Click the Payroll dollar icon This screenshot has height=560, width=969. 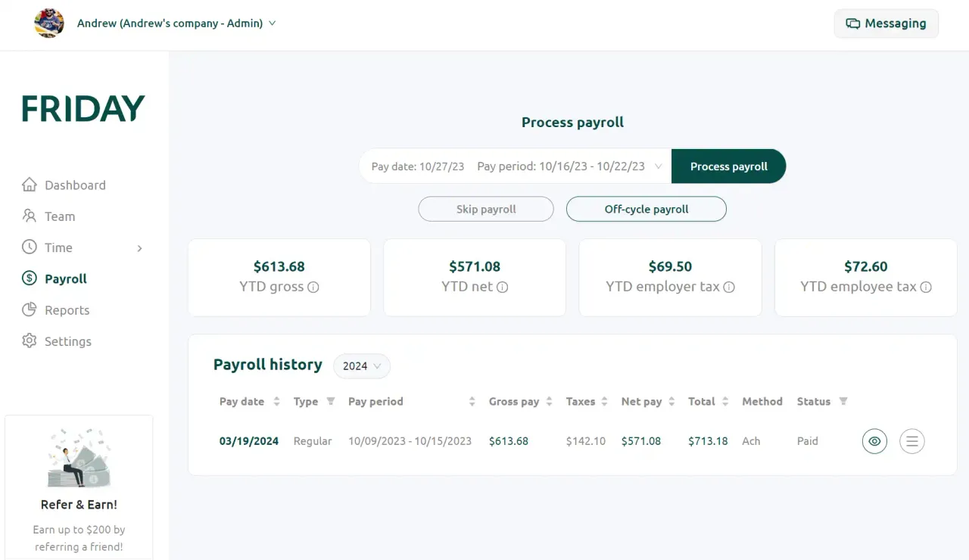coord(30,278)
